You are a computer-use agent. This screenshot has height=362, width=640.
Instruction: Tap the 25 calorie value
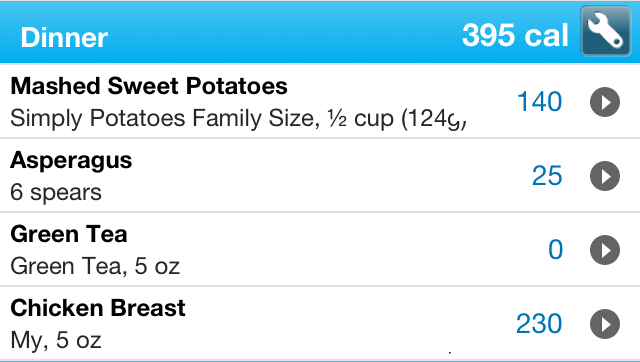547,176
